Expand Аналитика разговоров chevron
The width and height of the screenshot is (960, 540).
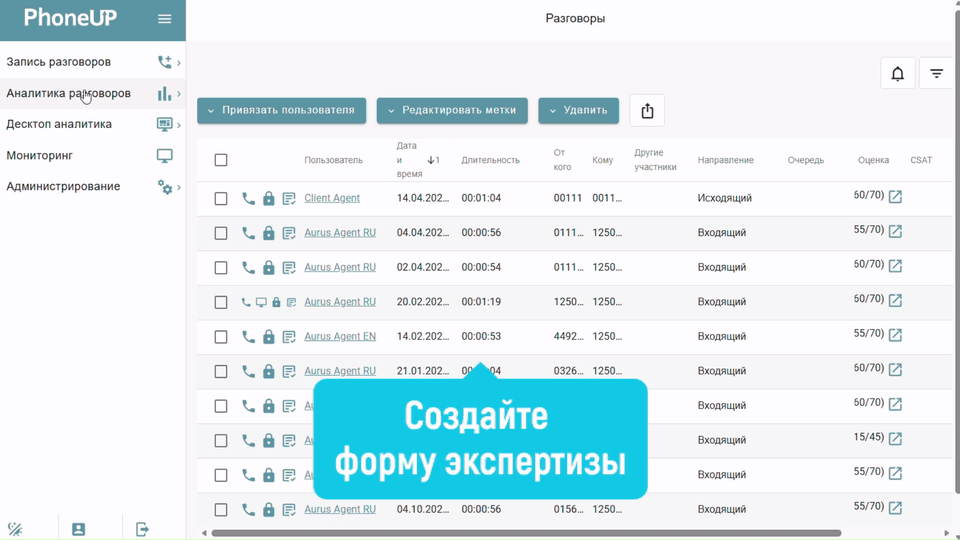pos(179,94)
